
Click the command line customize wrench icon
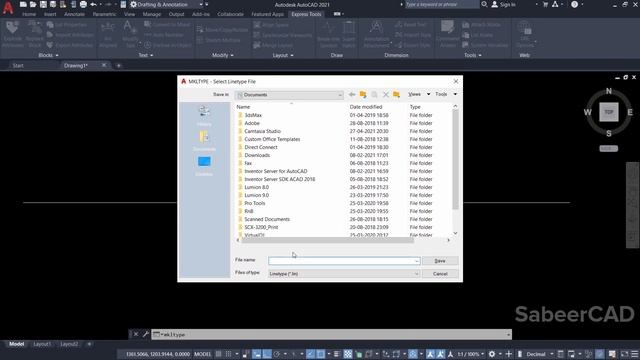pos(145,334)
